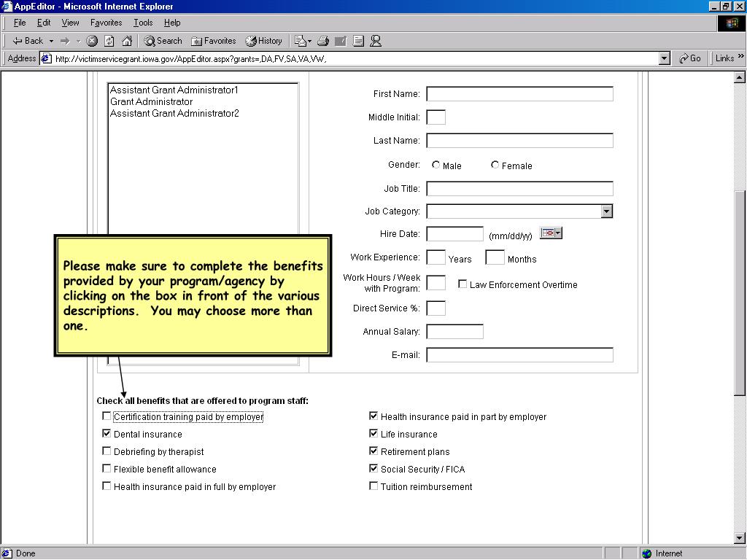This screenshot has width=747, height=560.
Task: Expand the Back button history dropdown
Action: [x=52, y=41]
